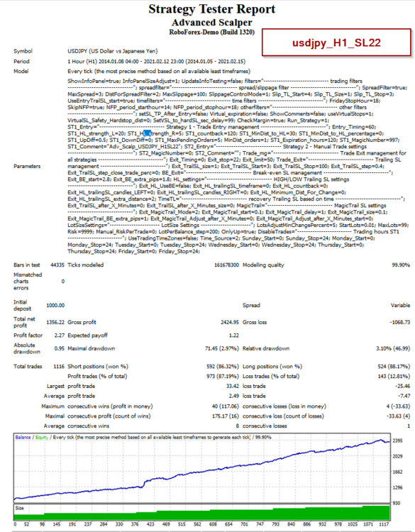Click 'Profit trades (% of total)' label
415x532 pixels.
point(97,376)
